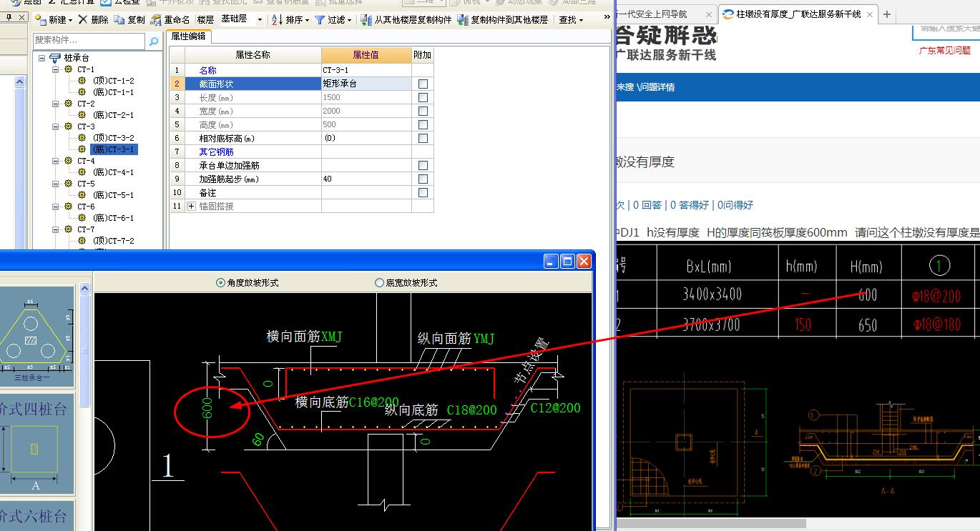This screenshot has width=980, height=531.
Task: Click the 重命名 (Rename) toolbar icon
Action: coord(156,20)
